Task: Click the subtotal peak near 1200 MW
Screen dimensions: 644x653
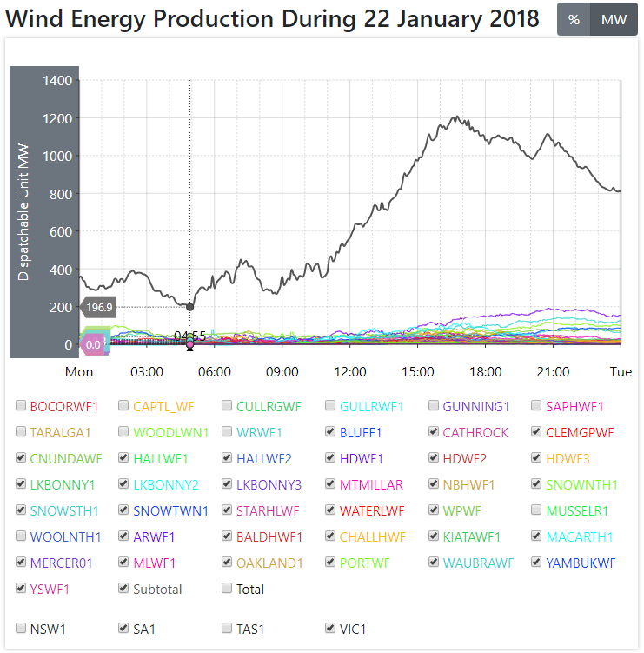Action: (x=455, y=117)
